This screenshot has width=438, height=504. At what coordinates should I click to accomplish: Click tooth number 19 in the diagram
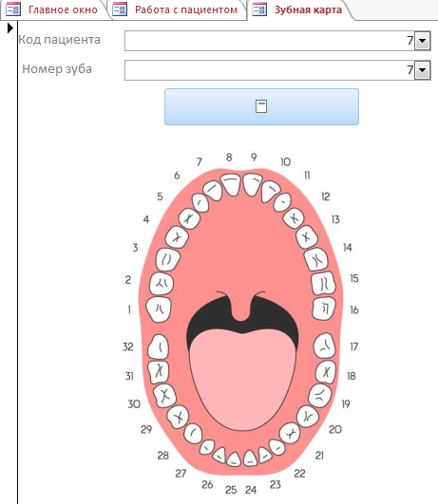pos(319,396)
